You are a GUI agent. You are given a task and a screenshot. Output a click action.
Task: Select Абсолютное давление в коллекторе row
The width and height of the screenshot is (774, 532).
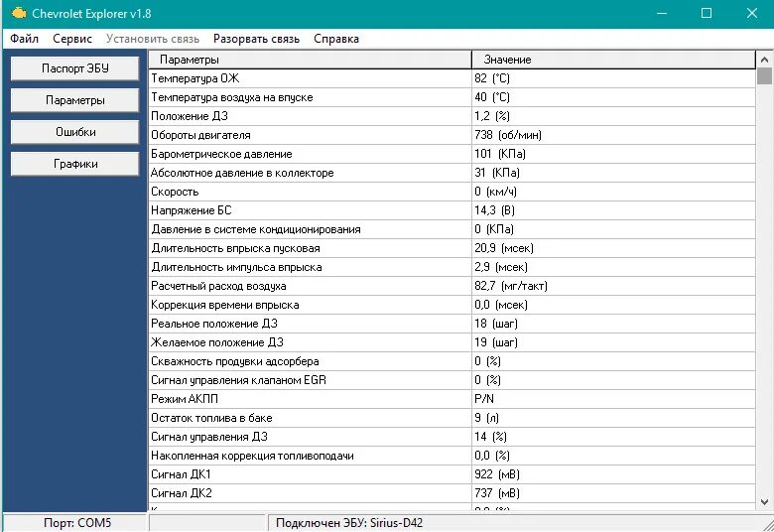pos(452,173)
